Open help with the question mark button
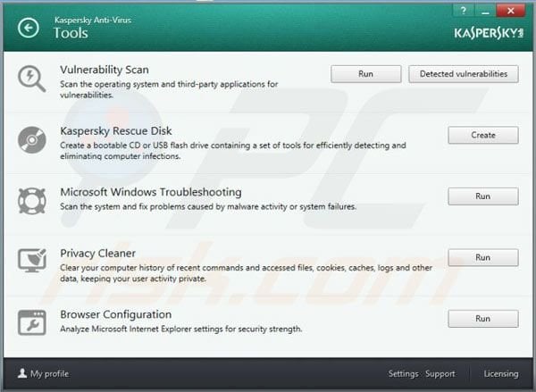536x392 pixels. (x=464, y=11)
